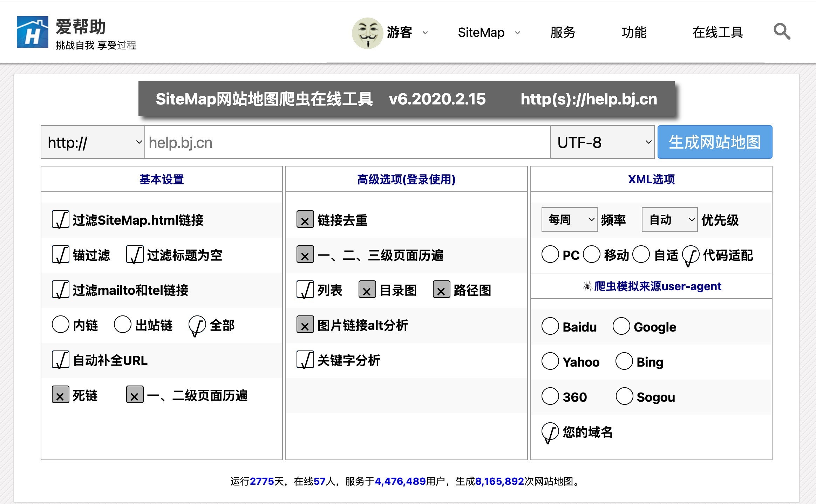Toggle the 路径图 checkbox
The image size is (816, 504).
pos(441,290)
